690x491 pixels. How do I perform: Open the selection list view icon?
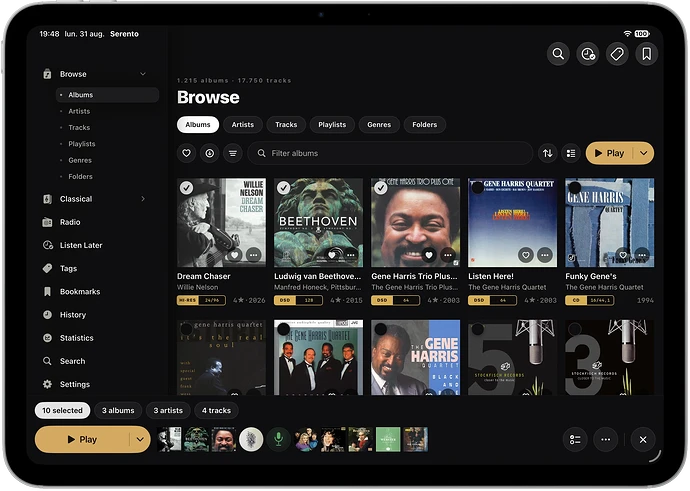point(575,440)
